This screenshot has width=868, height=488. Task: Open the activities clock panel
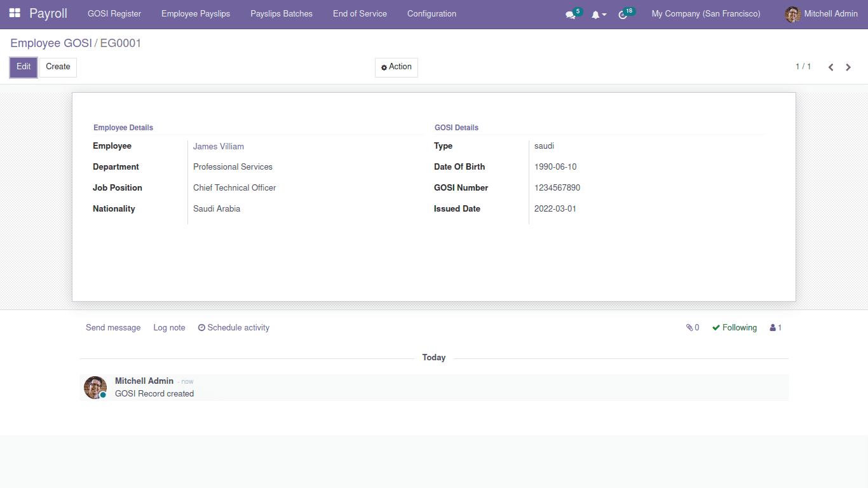623,14
